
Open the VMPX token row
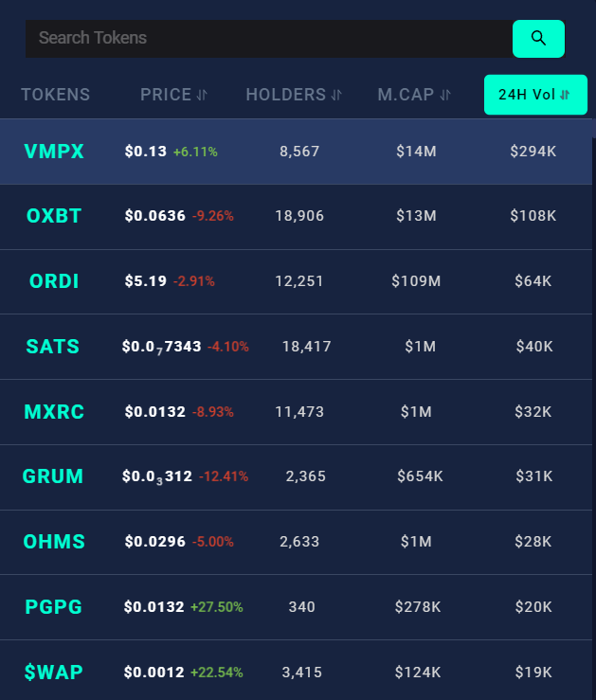point(296,152)
